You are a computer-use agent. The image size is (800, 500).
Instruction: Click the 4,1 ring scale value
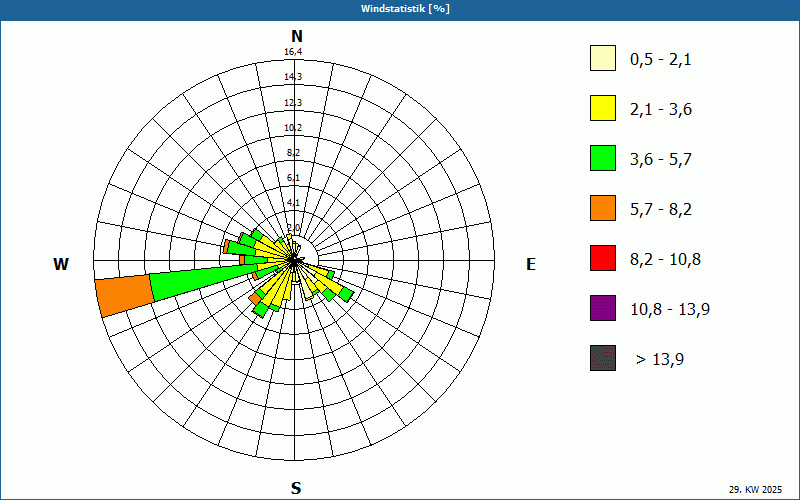pos(293,203)
